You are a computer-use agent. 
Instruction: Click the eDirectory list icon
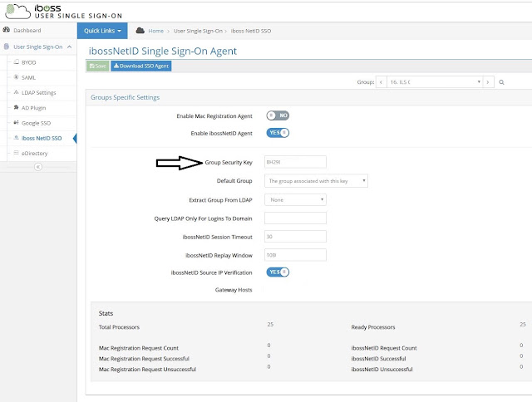16,153
